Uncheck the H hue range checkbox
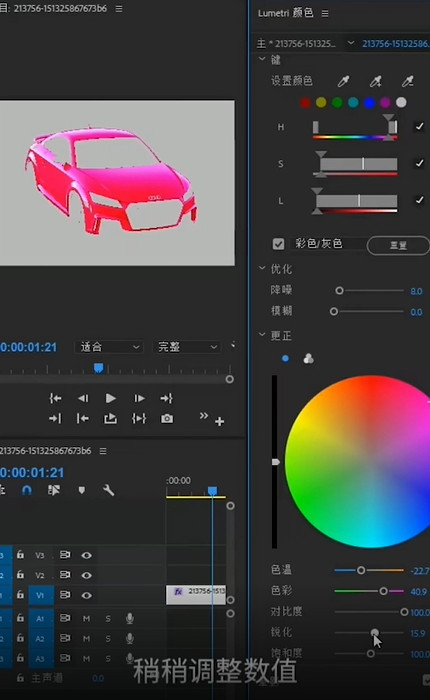This screenshot has height=700, width=430. pos(419,127)
